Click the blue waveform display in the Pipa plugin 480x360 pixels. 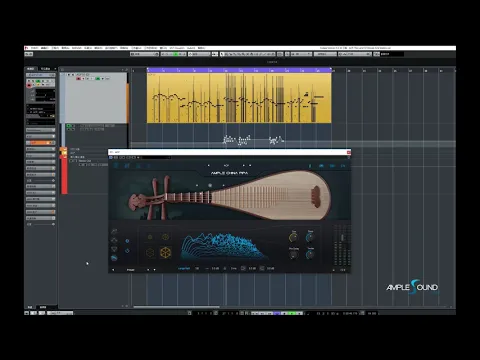[x=224, y=246]
